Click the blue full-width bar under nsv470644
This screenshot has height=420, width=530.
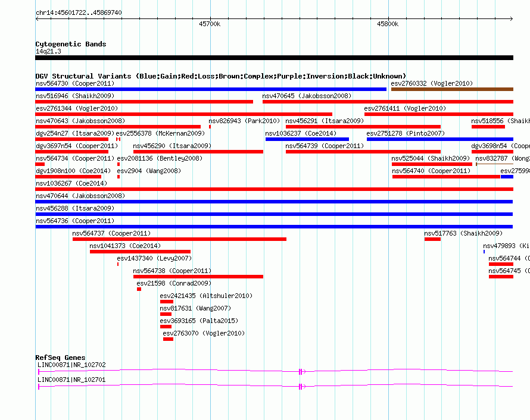click(274, 202)
